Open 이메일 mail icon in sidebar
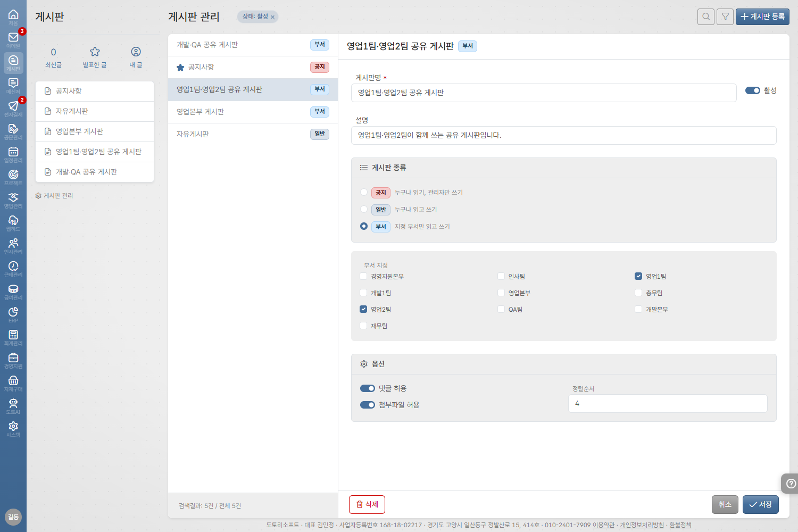Image resolution: width=798 pixels, height=532 pixels. [x=13, y=40]
